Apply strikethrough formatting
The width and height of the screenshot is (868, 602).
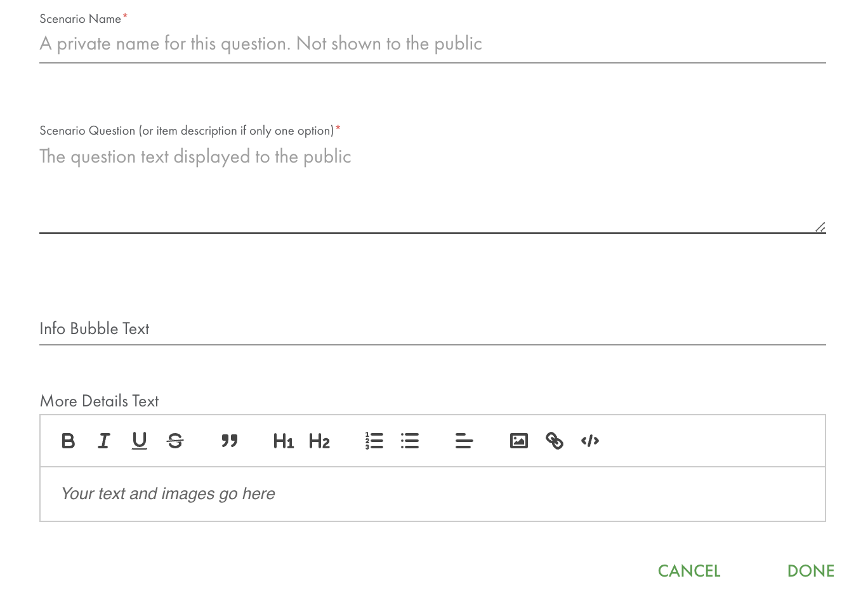[x=175, y=441]
